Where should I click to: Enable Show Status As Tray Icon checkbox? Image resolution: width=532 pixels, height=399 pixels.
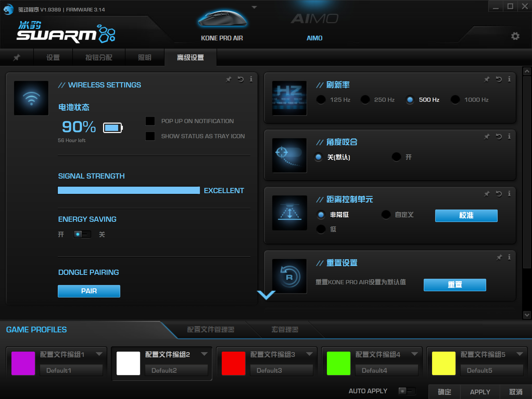(x=150, y=136)
